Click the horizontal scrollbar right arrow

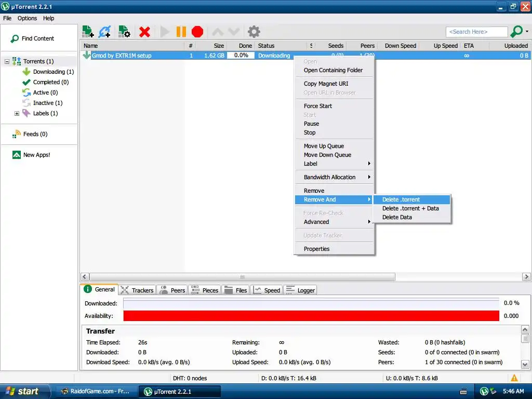[526, 277]
